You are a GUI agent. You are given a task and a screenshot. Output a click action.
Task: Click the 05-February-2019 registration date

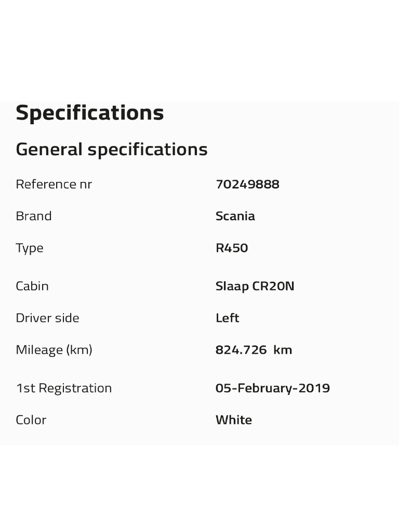point(273,389)
